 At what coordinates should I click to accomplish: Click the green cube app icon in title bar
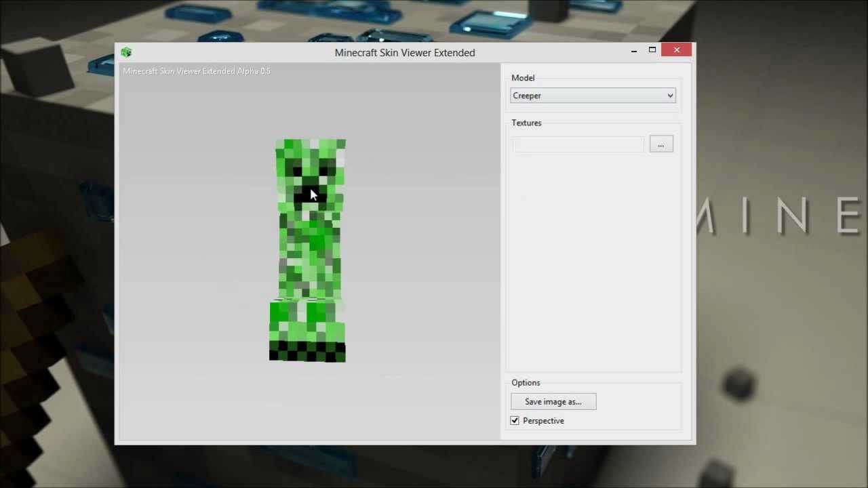tap(126, 52)
